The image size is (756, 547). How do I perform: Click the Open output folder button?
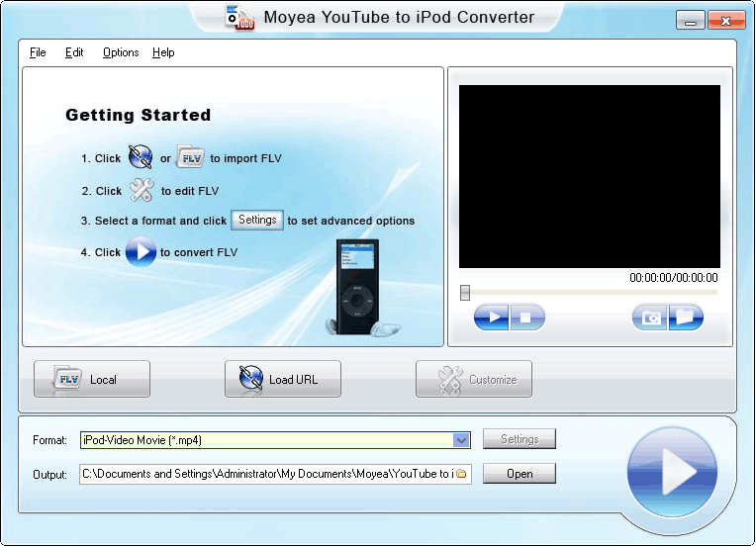(520, 474)
